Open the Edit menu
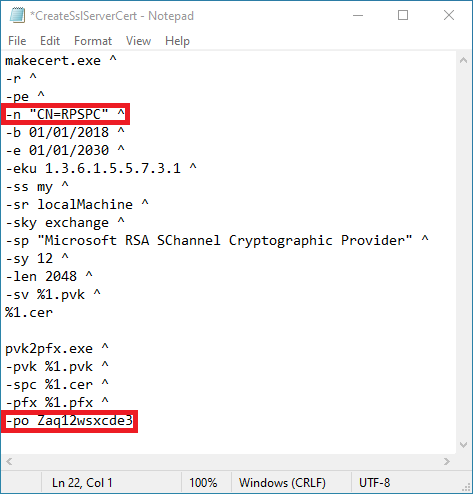This screenshot has height=494, width=473. 50,41
